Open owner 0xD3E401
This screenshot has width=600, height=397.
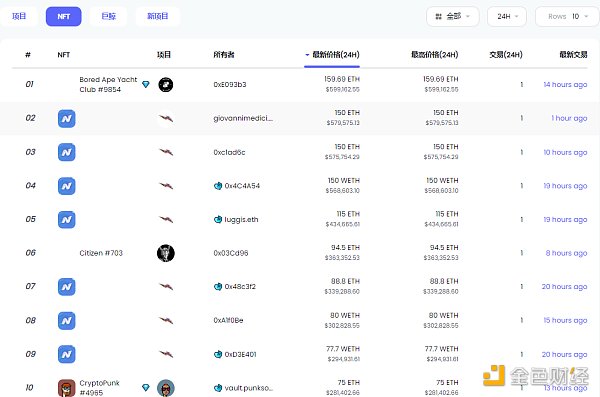(x=240, y=355)
